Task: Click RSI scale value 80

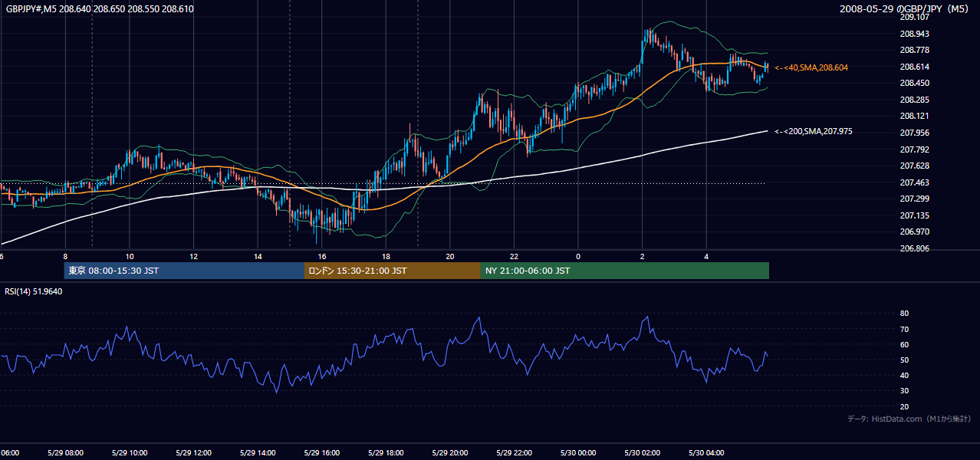Action: (905, 314)
